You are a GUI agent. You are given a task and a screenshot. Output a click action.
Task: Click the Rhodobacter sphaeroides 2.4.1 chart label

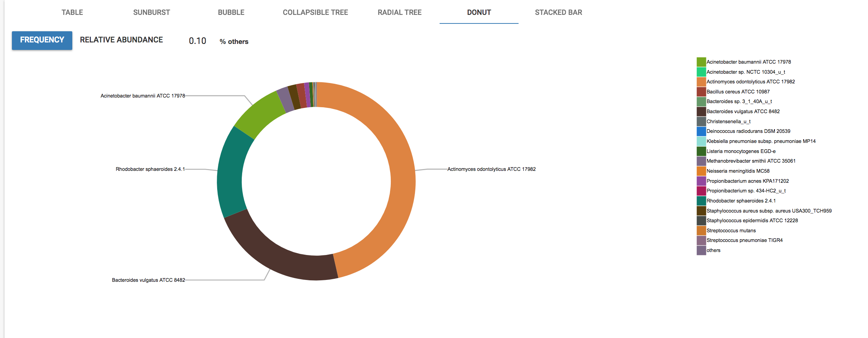tap(150, 169)
